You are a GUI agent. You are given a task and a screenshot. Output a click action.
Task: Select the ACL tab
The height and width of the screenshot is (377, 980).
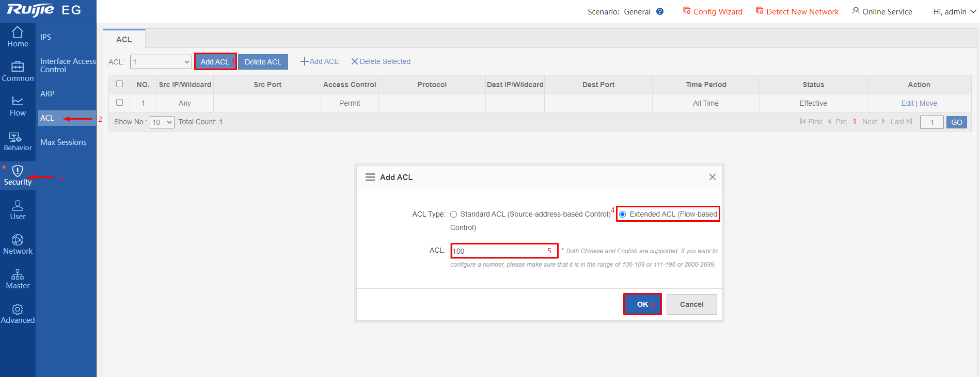click(124, 39)
